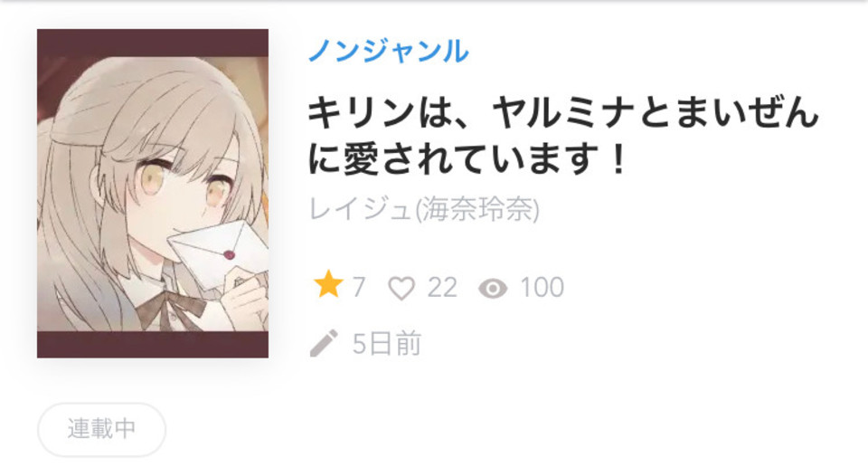Viewport: 868px width, 467px height.
Task: Click the girl's yellow eye in the cover
Action: pos(152,177)
